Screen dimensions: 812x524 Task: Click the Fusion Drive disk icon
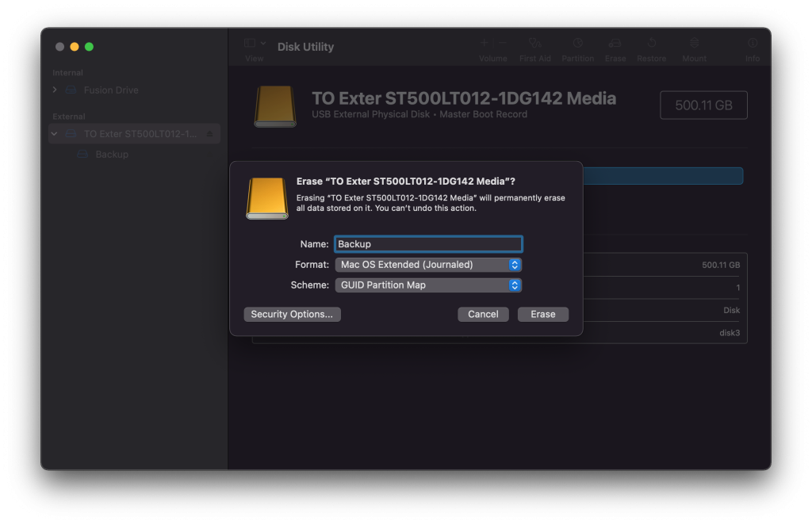(x=71, y=90)
